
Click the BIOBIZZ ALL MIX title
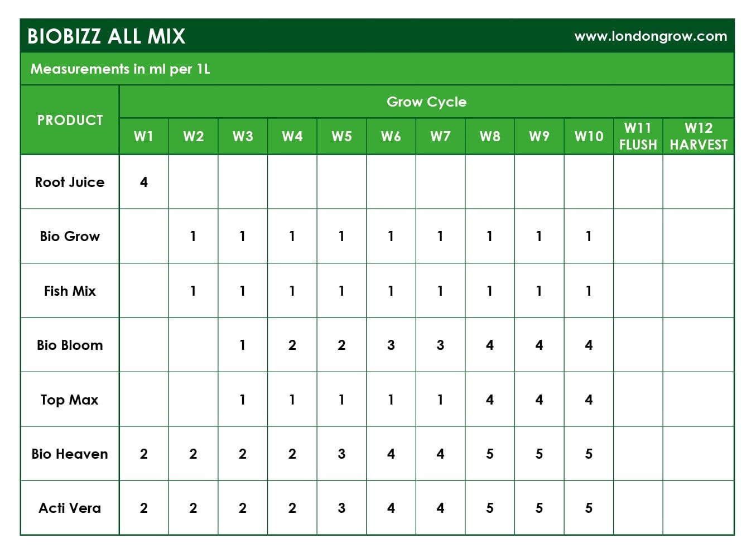coord(106,36)
